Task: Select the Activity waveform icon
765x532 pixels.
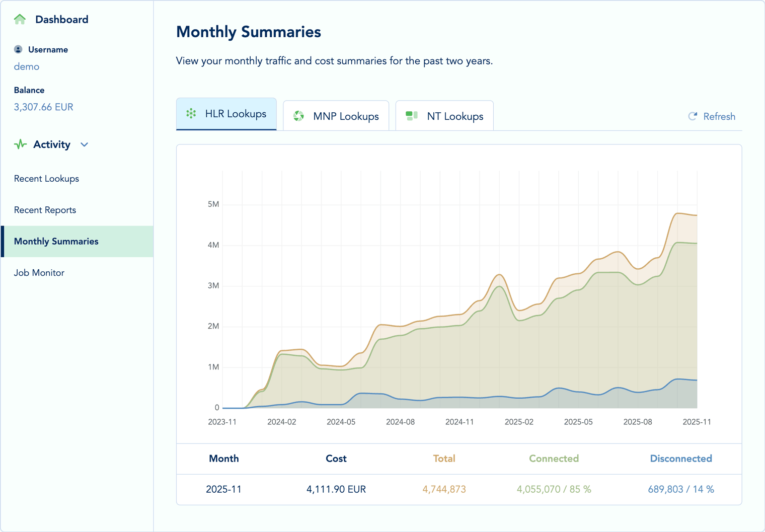Action: [x=20, y=144]
